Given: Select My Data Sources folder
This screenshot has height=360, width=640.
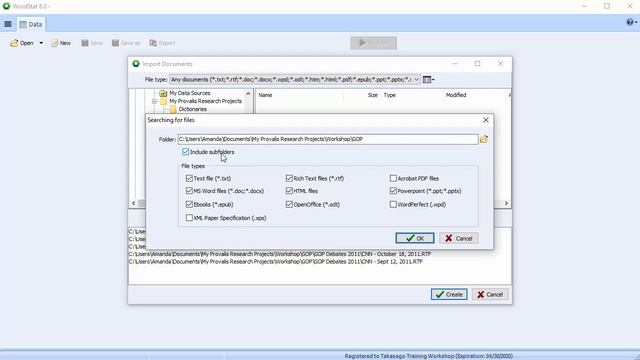Looking at the screenshot, I should 189,93.
